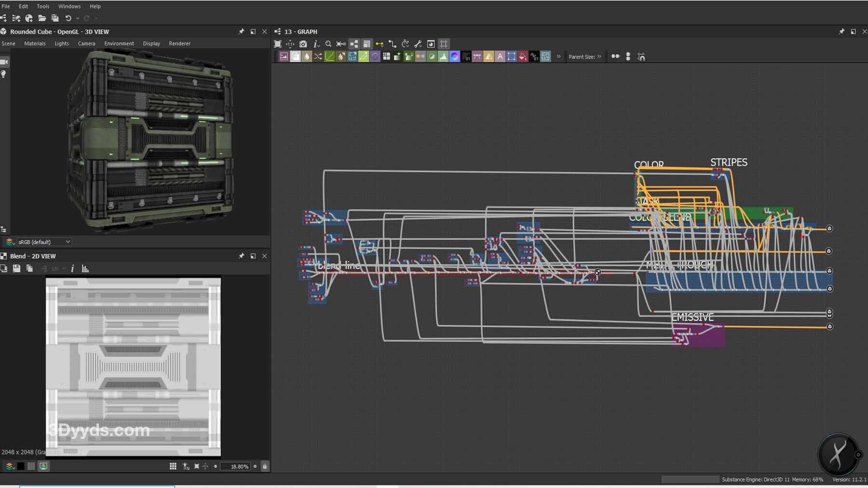
Task: Open the sRGB (default) color space dropdown
Action: click(x=43, y=242)
